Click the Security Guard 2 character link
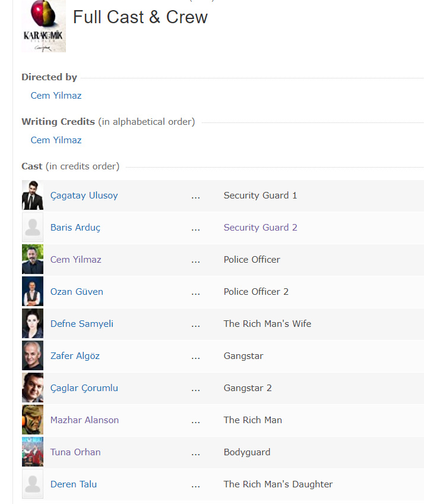Image resolution: width=424 pixels, height=504 pixels. [260, 228]
